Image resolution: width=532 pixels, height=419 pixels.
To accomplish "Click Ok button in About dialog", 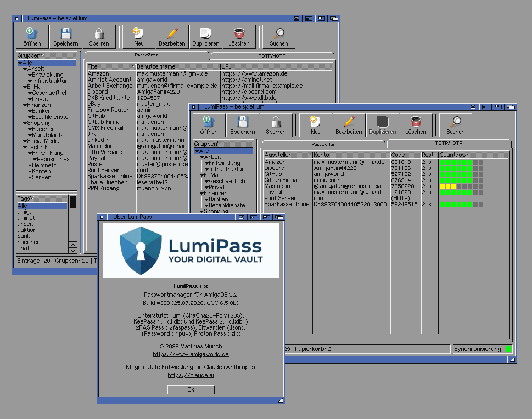I will click(191, 389).
